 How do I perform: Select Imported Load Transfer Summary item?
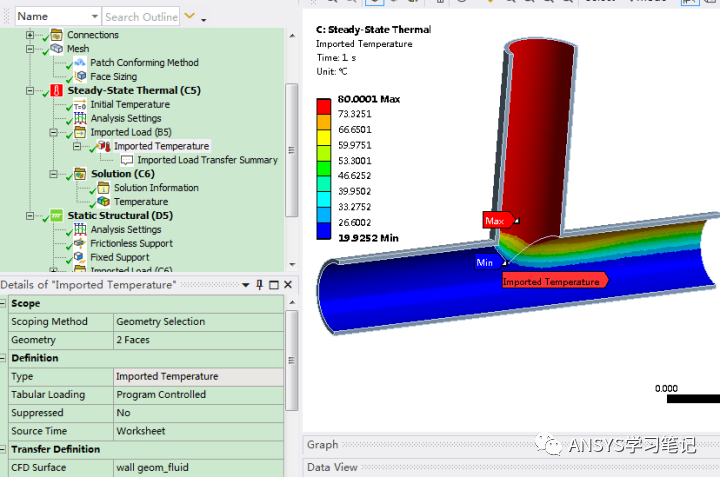click(x=207, y=160)
